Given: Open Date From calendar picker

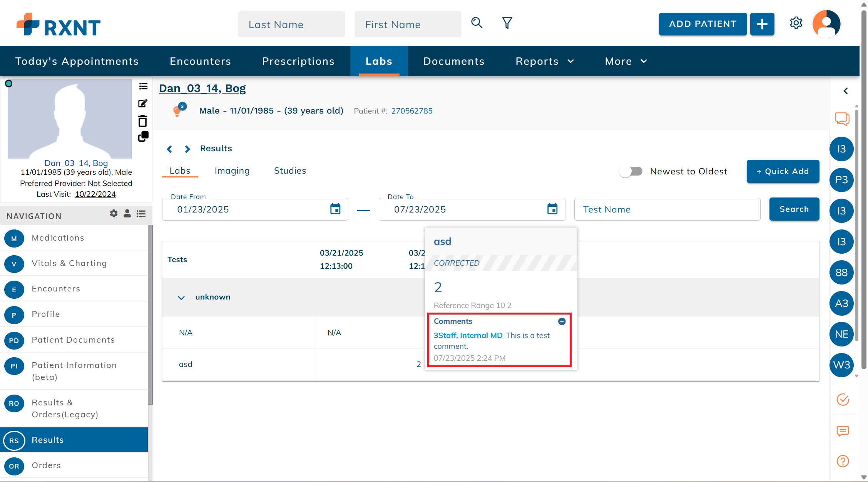Looking at the screenshot, I should point(335,209).
